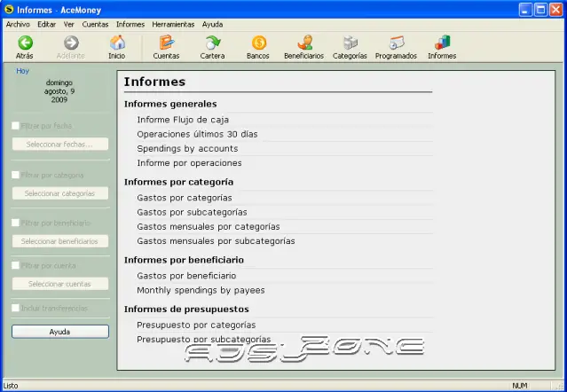This screenshot has width=567, height=392.
Task: Click the AceMoney title bar app icon
Action: 9,9
